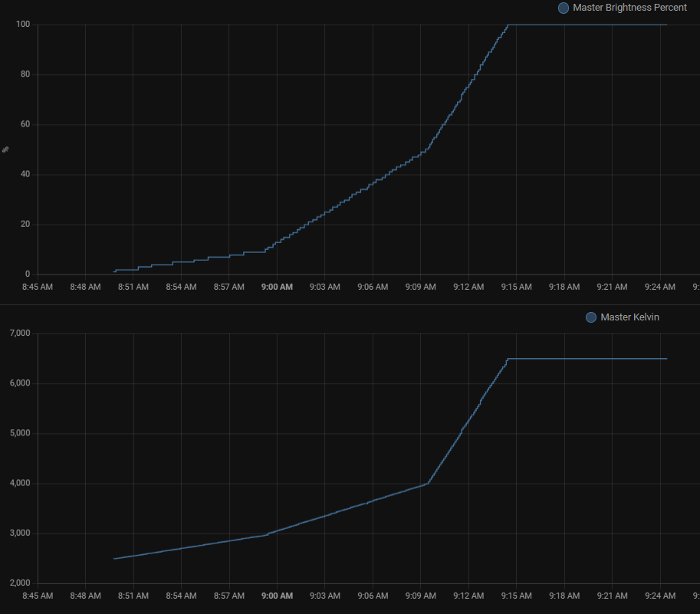Image resolution: width=700 pixels, height=614 pixels.
Task: Click the bold 9:00 AM label in brightness chart
Action: coord(277,287)
